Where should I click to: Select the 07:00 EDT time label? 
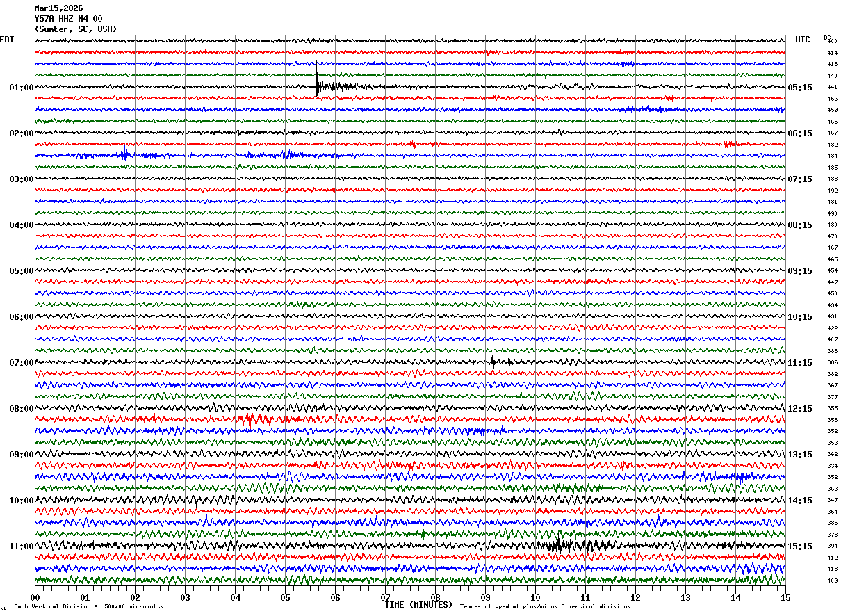click(x=22, y=363)
